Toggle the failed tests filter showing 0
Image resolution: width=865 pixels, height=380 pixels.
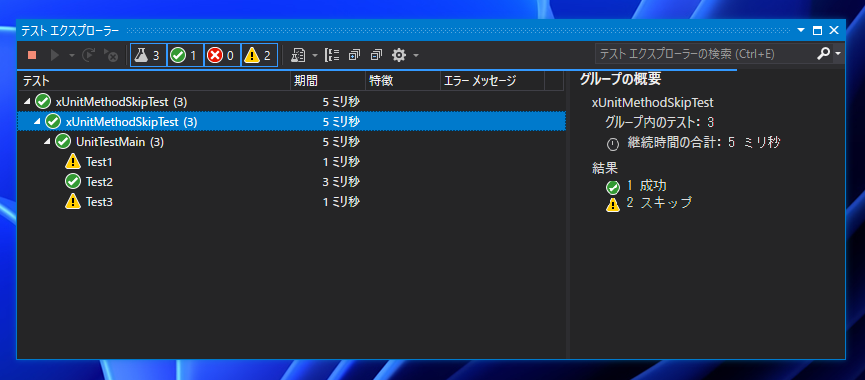[x=222, y=55]
